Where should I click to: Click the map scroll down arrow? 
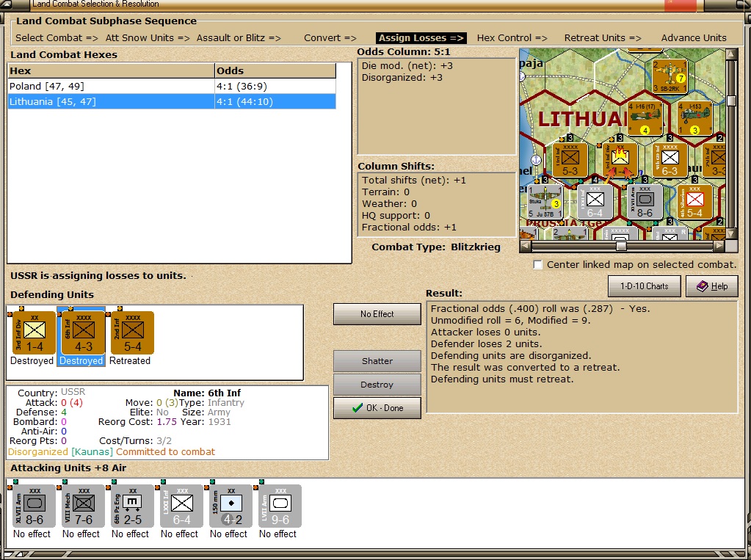click(x=731, y=234)
